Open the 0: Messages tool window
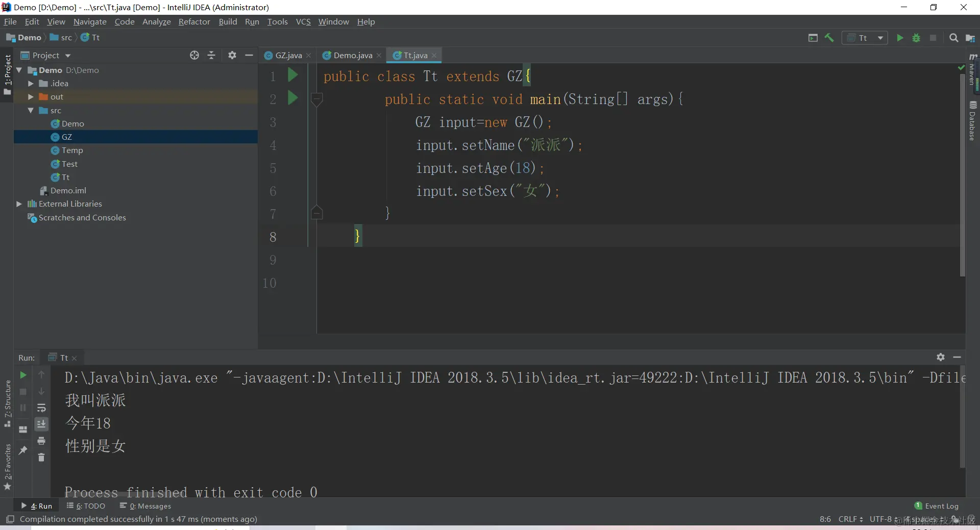The width and height of the screenshot is (980, 530). (145, 506)
